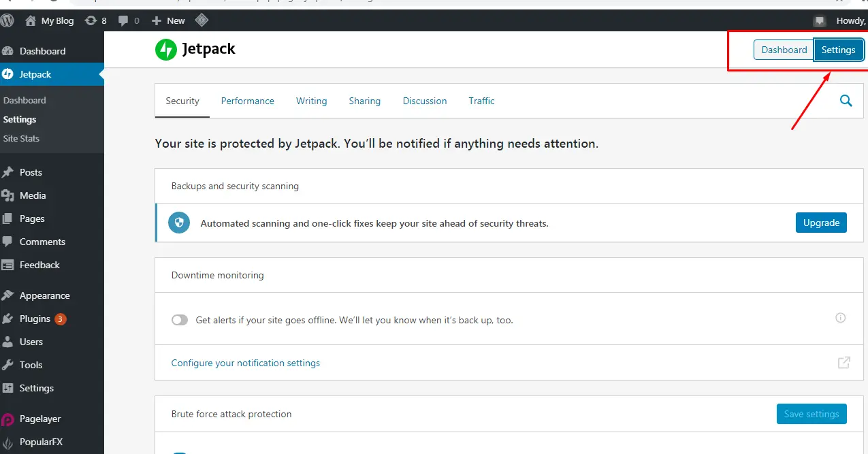Open Jetpack submenu Dashboard item
The image size is (868, 454).
point(25,100)
